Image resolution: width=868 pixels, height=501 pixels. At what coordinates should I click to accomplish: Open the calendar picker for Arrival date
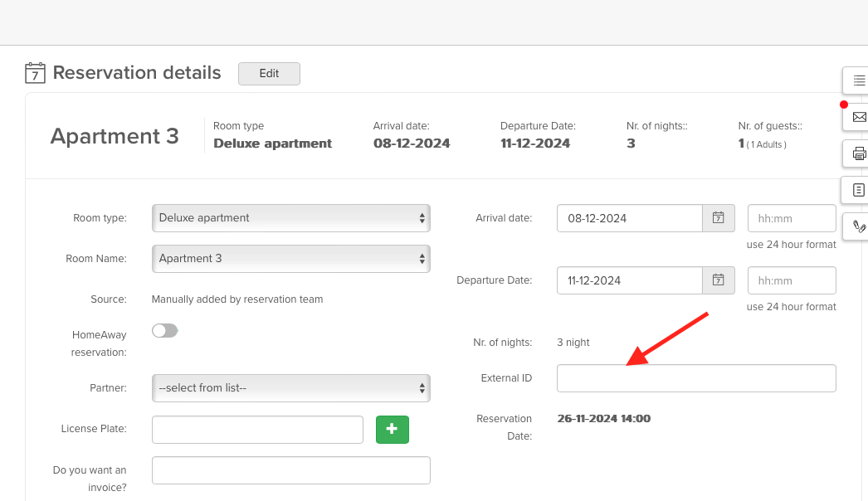pyautogui.click(x=718, y=217)
